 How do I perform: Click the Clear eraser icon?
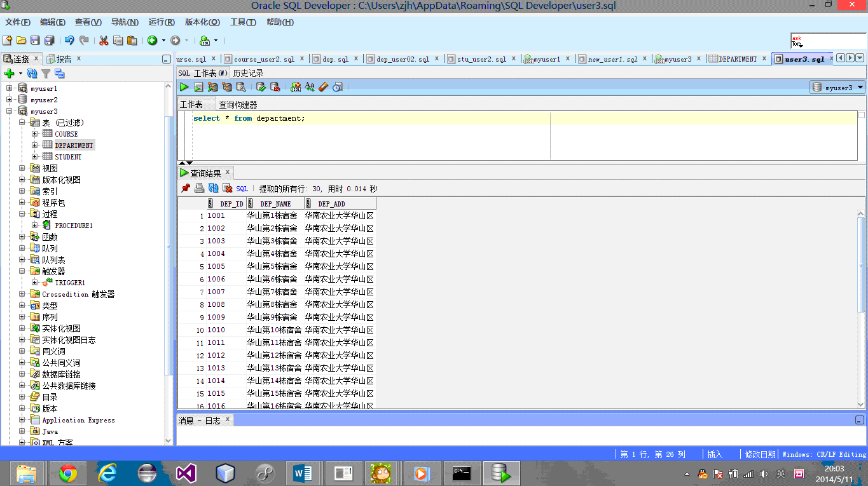click(x=324, y=87)
